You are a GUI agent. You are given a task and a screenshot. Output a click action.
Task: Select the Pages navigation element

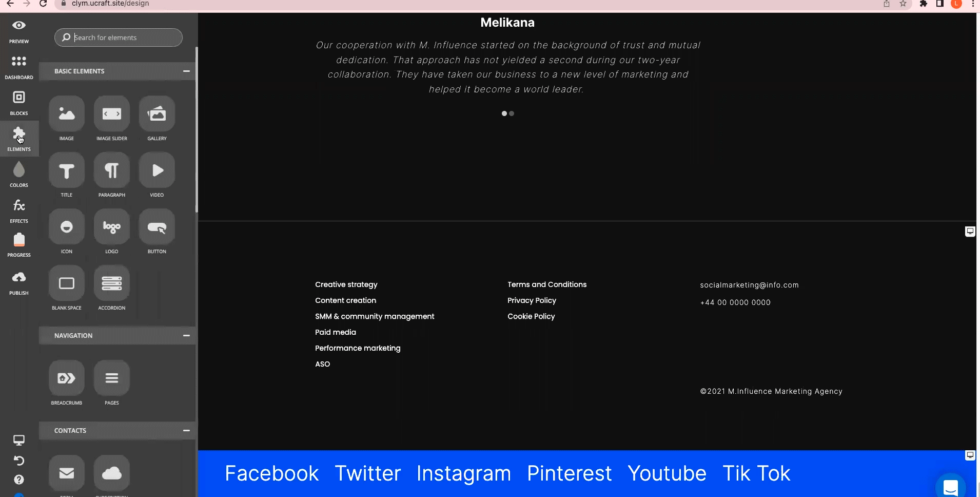[x=112, y=378]
